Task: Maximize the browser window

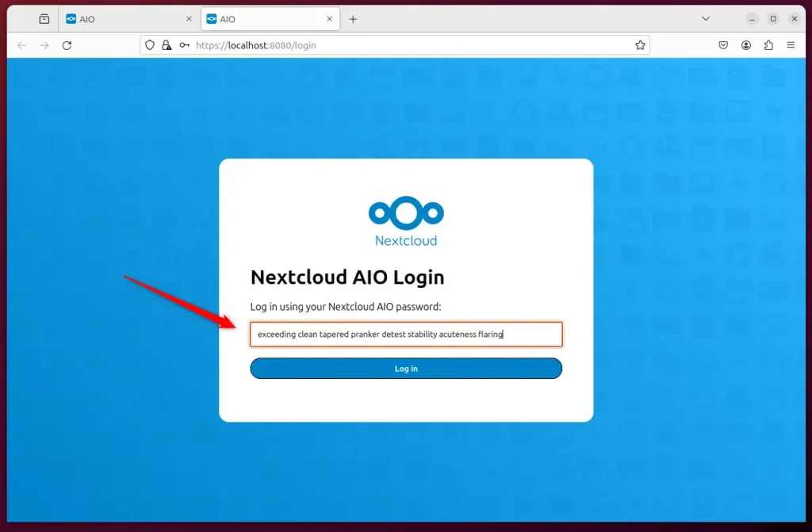Action: [773, 19]
